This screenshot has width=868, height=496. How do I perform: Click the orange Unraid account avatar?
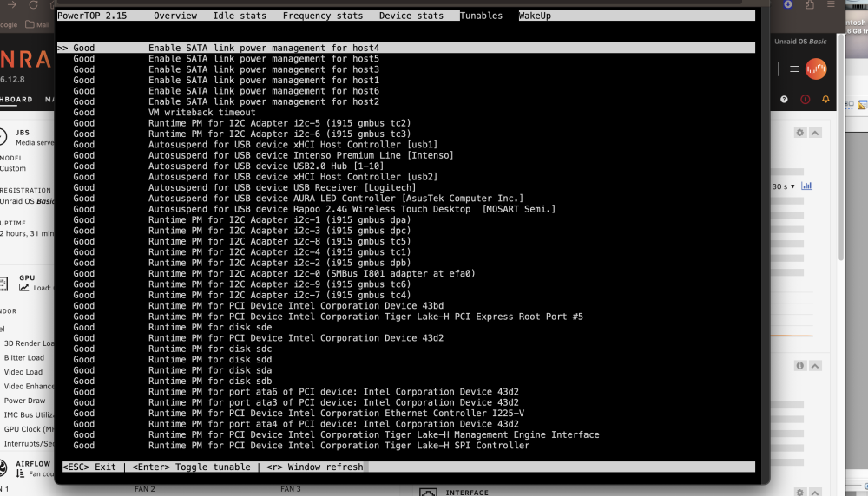(816, 69)
